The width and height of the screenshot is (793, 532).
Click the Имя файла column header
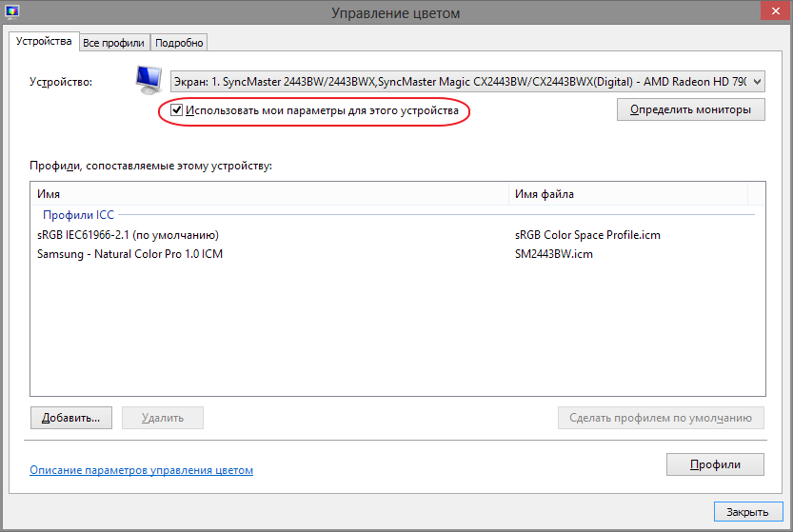(x=628, y=194)
